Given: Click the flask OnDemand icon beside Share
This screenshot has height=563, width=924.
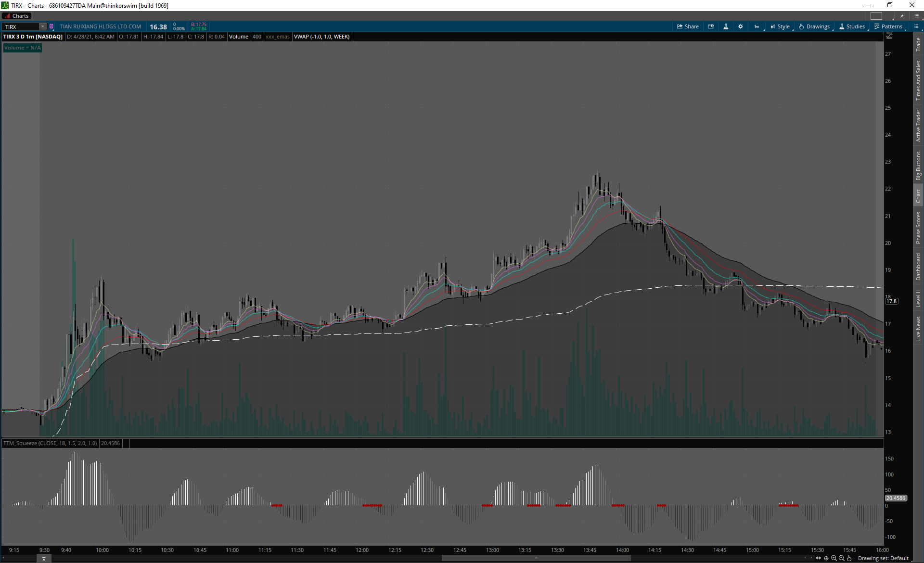Looking at the screenshot, I should 726,26.
